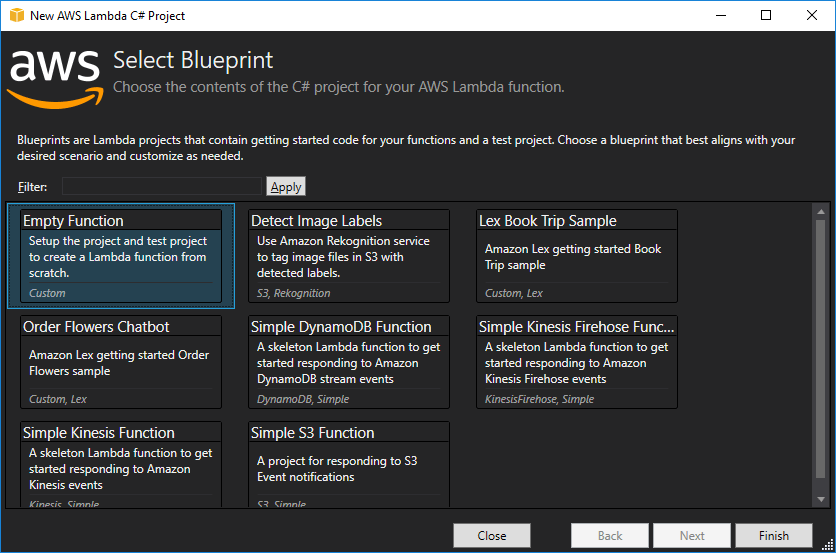This screenshot has height=553, width=836.
Task: Maximize the New AWS Lambda Project window
Action: [x=766, y=15]
